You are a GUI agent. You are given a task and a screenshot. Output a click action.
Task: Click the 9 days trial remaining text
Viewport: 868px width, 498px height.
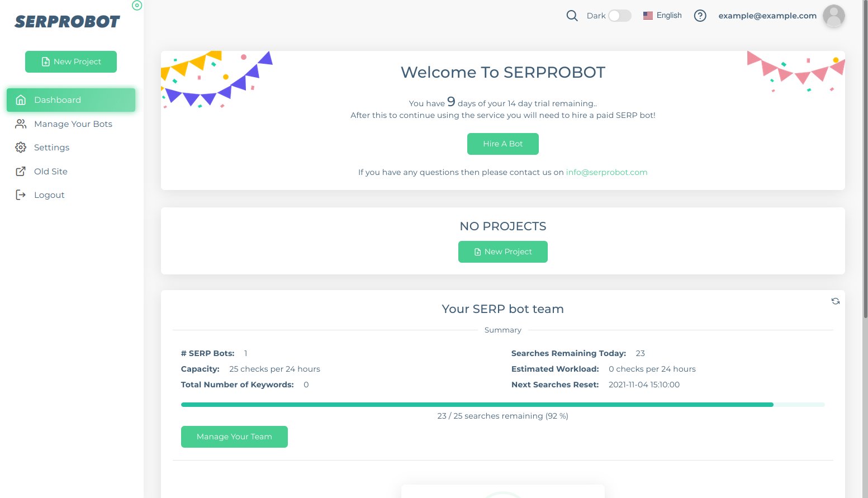pyautogui.click(x=503, y=102)
